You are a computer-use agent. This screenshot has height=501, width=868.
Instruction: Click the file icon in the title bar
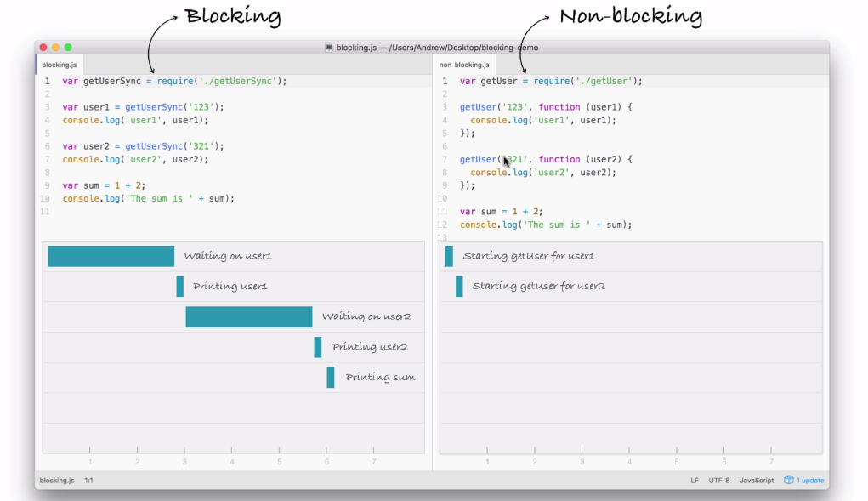pos(329,48)
